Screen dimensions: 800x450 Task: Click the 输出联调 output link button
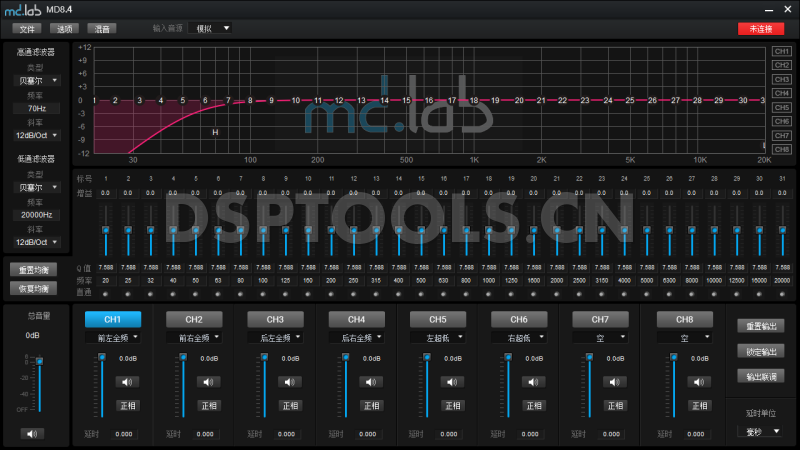(761, 377)
